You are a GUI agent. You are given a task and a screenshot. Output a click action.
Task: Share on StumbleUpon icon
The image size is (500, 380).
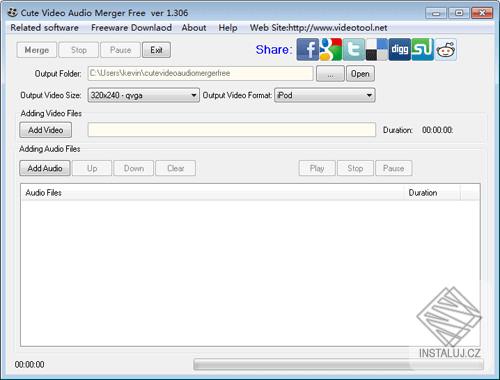423,49
